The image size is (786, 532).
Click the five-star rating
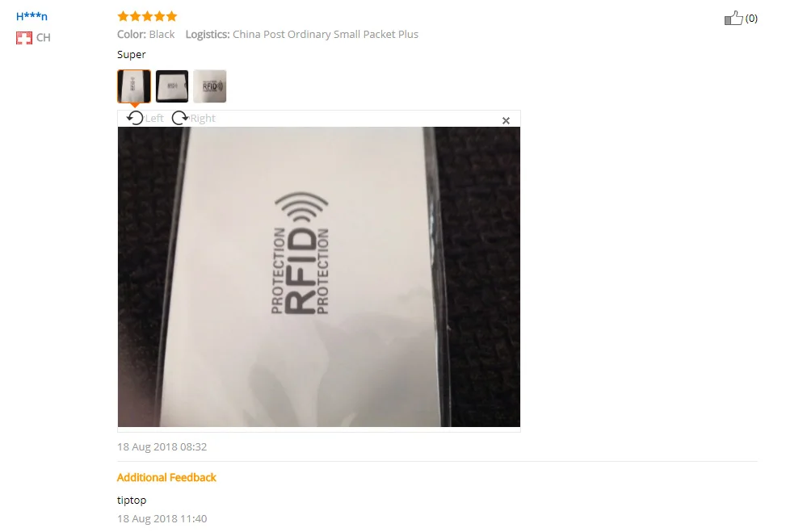pyautogui.click(x=147, y=16)
